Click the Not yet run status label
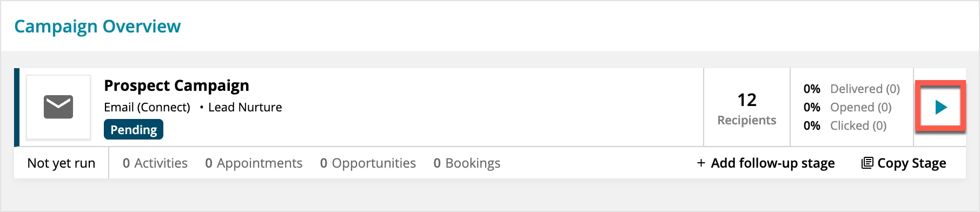The height and width of the screenshot is (212, 980). coord(61,163)
